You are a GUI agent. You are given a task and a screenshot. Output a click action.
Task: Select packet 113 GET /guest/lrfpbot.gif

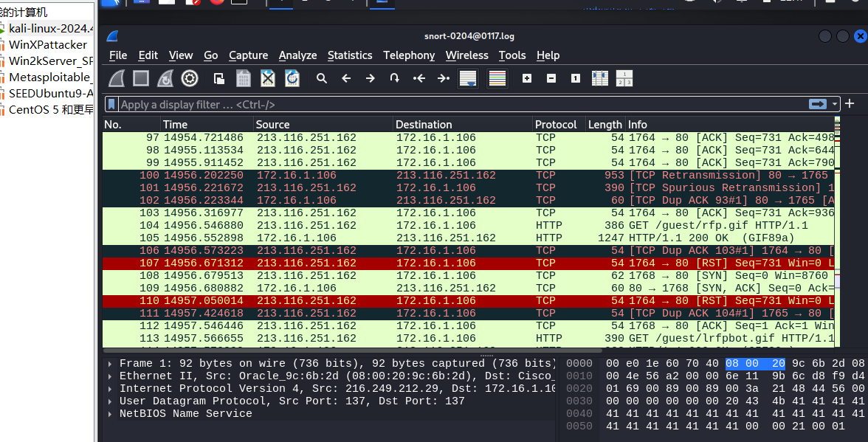pos(468,339)
